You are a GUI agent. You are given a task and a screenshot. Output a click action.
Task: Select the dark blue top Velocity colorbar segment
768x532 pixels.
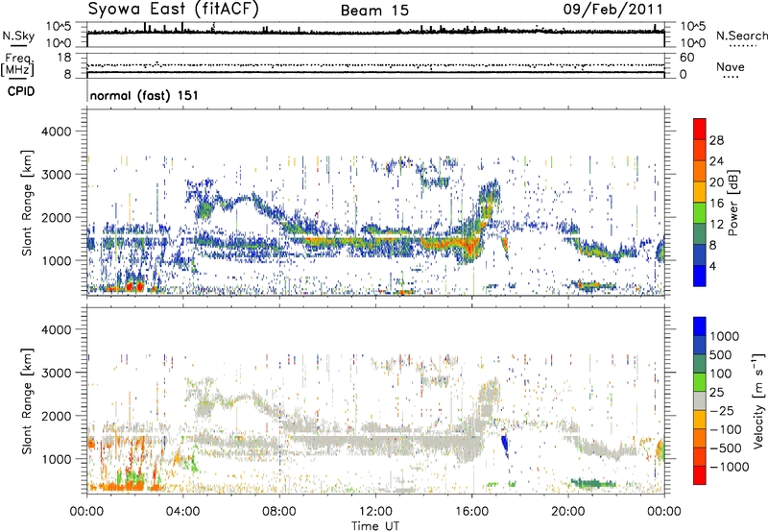point(700,326)
